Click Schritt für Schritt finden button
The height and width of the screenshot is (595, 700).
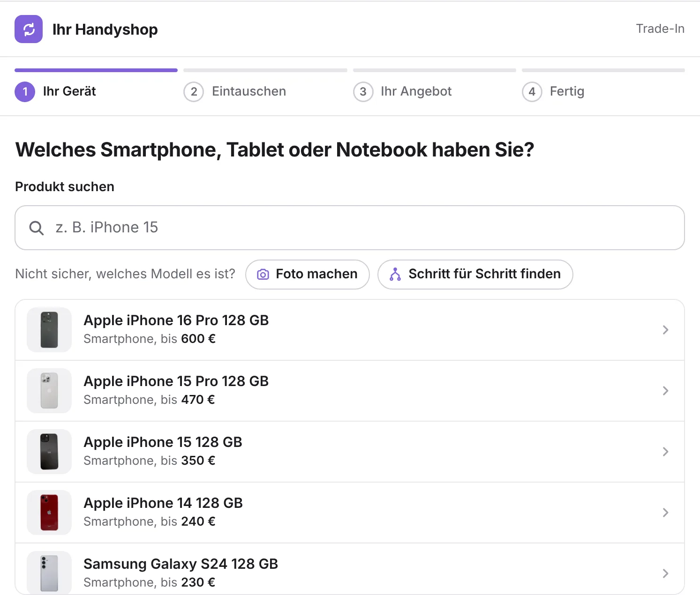[x=475, y=275]
